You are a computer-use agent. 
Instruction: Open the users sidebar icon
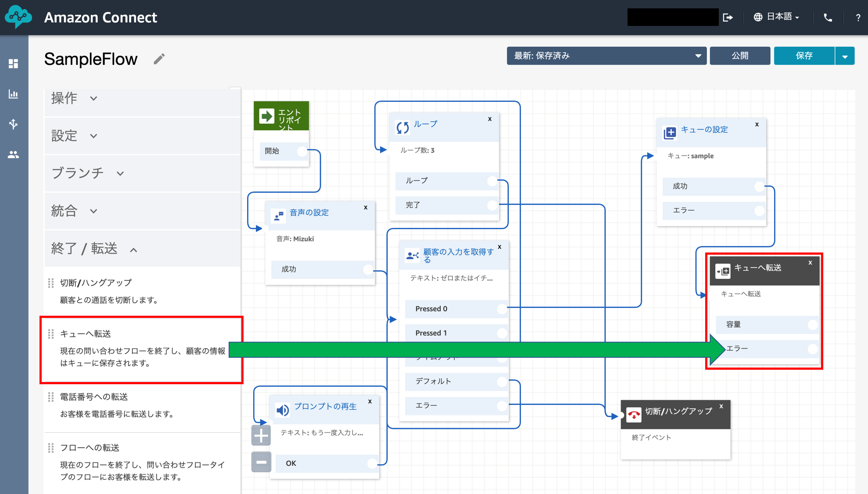pos(14,155)
